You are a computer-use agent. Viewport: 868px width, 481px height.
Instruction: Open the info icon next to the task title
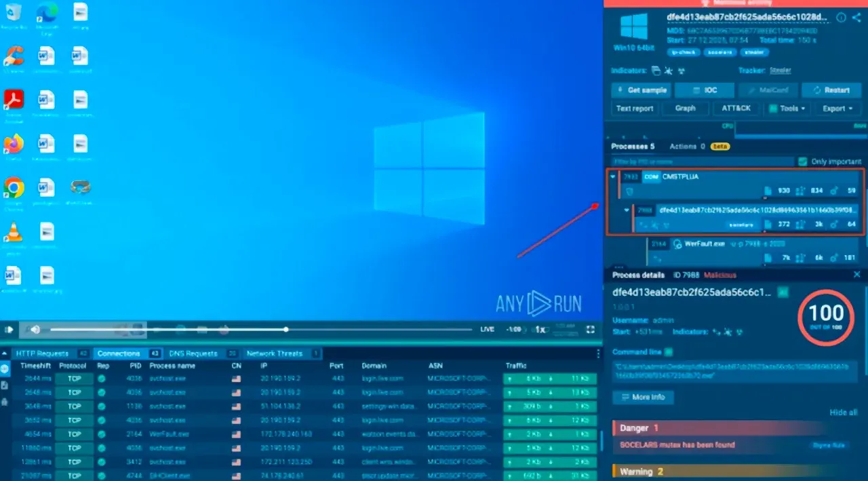[841, 18]
